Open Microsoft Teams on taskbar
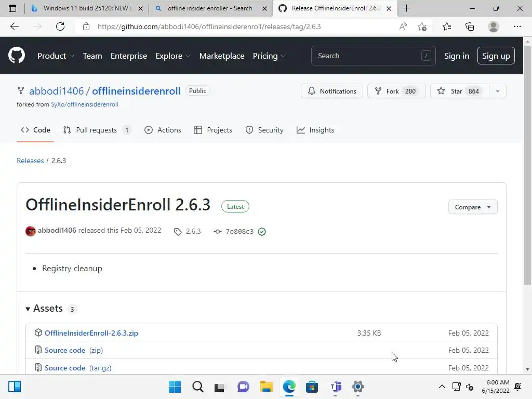Image resolution: width=532 pixels, height=399 pixels. [336, 387]
